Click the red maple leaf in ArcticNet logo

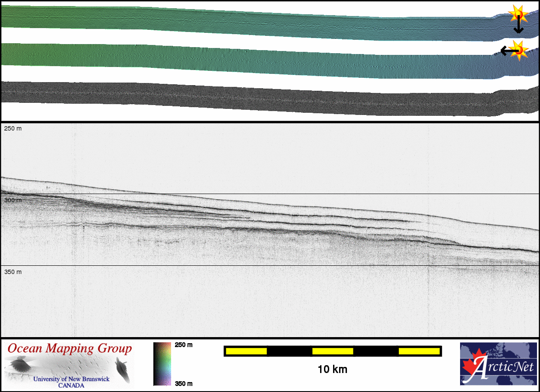tap(475, 366)
